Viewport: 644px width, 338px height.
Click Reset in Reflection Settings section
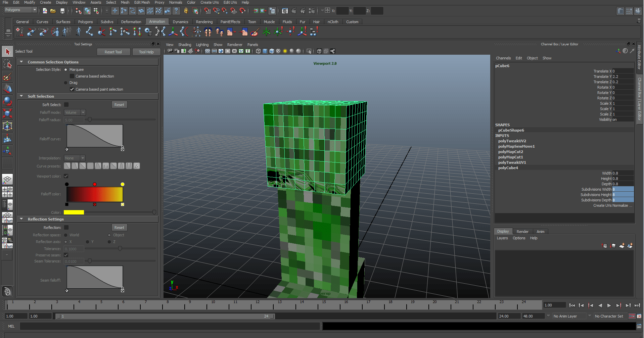pos(119,228)
